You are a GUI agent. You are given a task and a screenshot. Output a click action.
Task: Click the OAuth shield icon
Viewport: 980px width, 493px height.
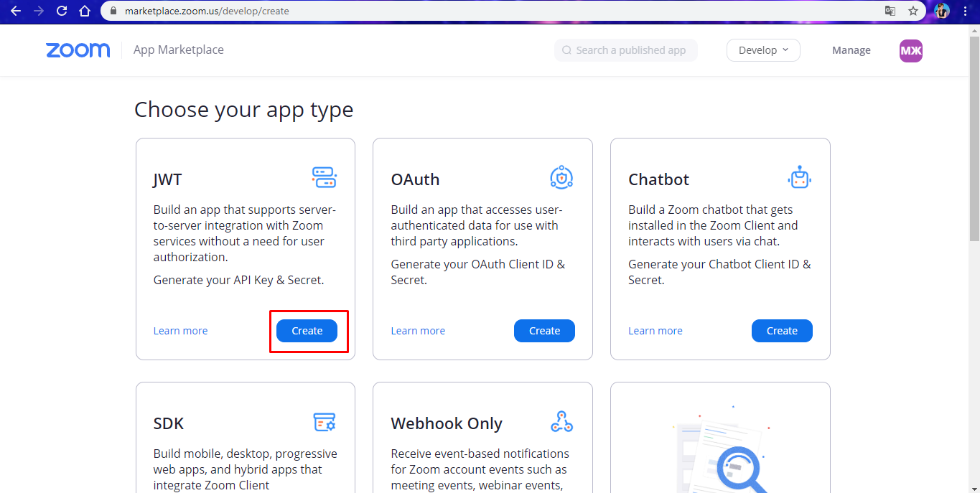point(561,177)
